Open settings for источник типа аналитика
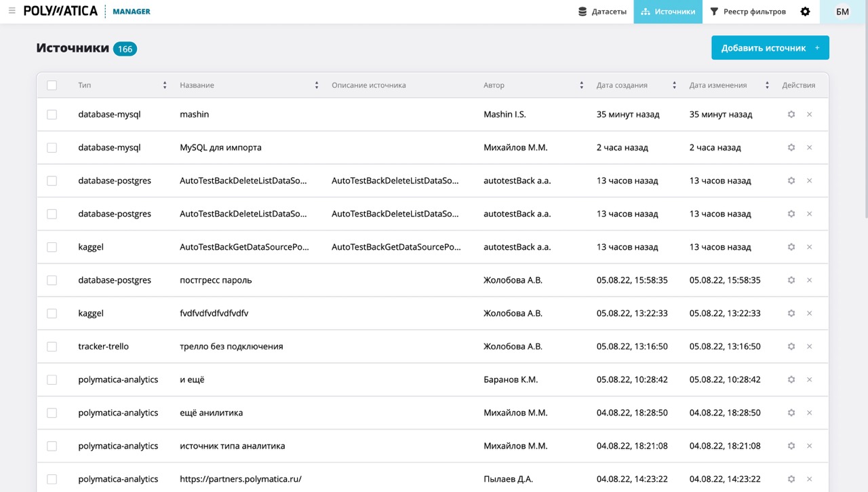 [791, 447]
